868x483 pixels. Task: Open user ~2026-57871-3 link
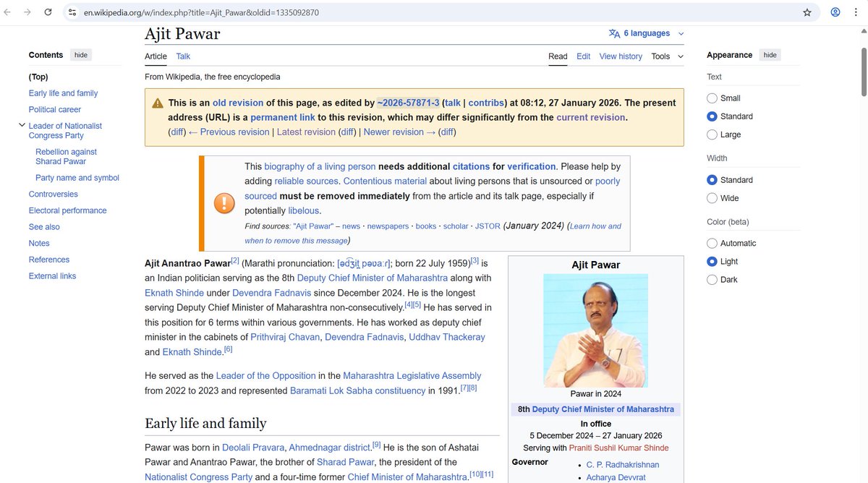[408, 103]
